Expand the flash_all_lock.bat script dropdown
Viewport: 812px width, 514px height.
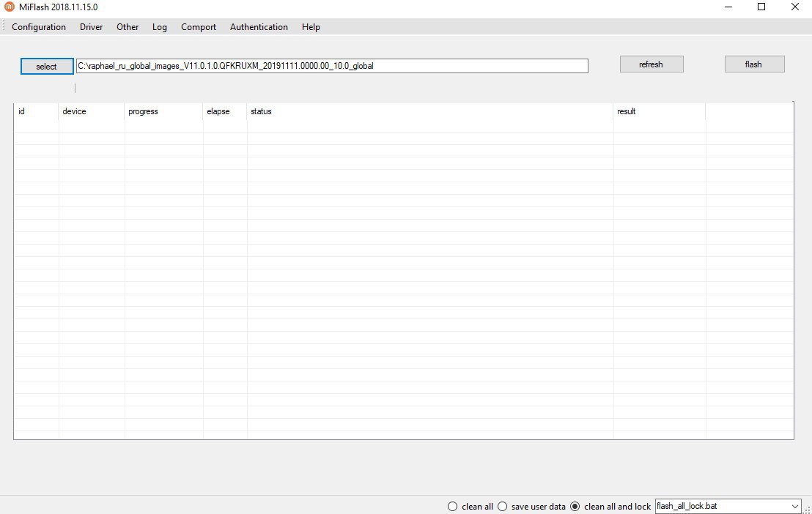pyautogui.click(x=794, y=506)
